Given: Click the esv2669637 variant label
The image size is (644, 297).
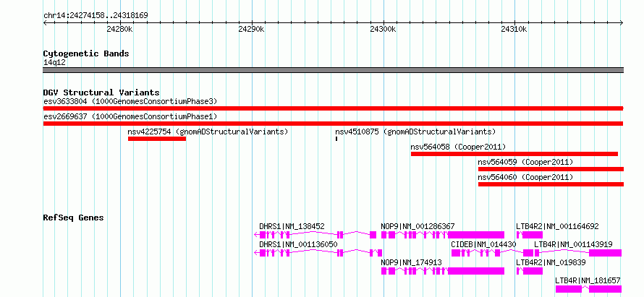Looking at the screenshot, I should click(x=130, y=116).
